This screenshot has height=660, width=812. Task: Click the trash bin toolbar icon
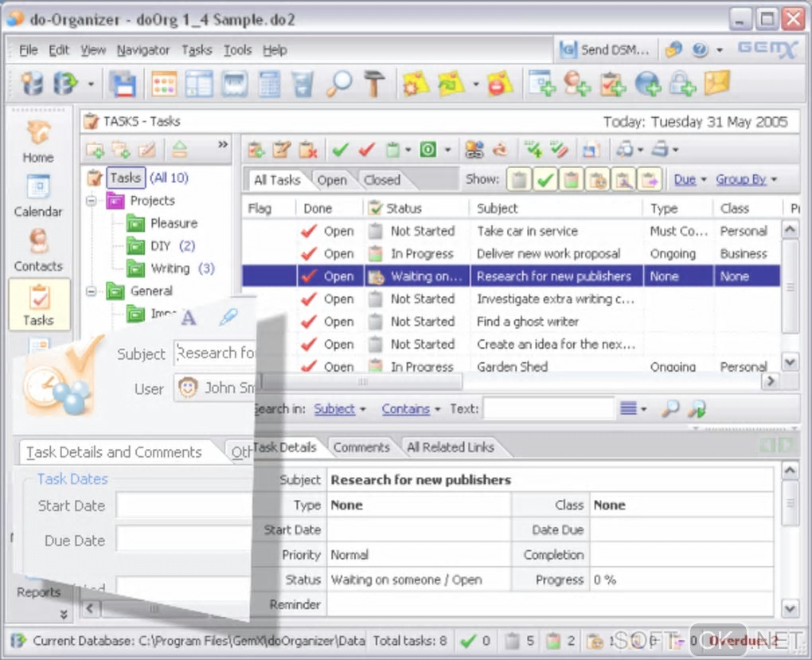coord(303,84)
